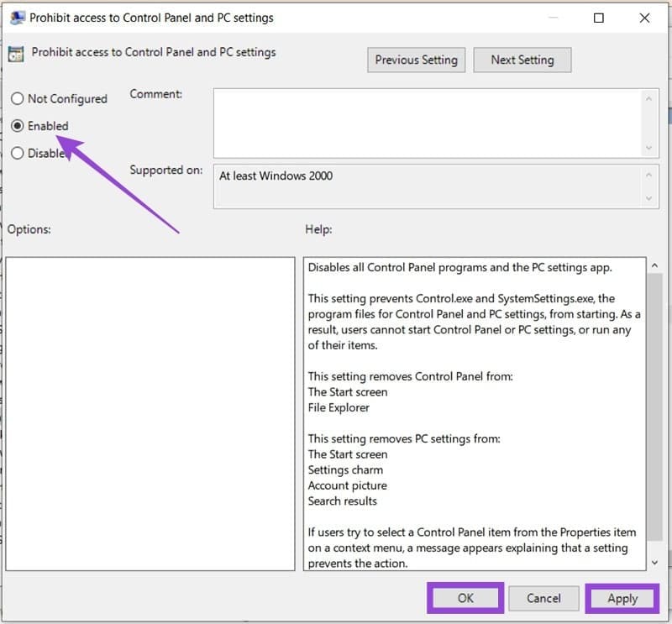Set the policy to Disabled
This screenshot has height=624, width=672.
coord(18,154)
